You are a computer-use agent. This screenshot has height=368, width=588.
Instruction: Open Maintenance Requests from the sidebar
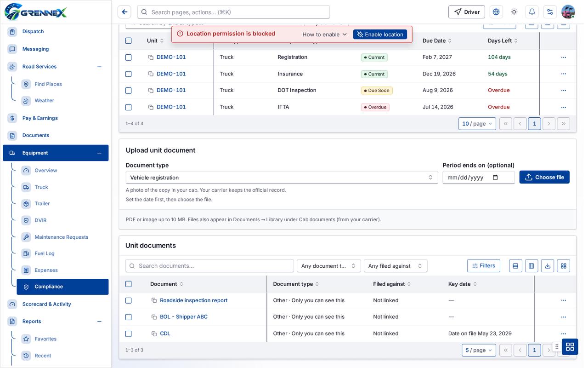click(62, 237)
